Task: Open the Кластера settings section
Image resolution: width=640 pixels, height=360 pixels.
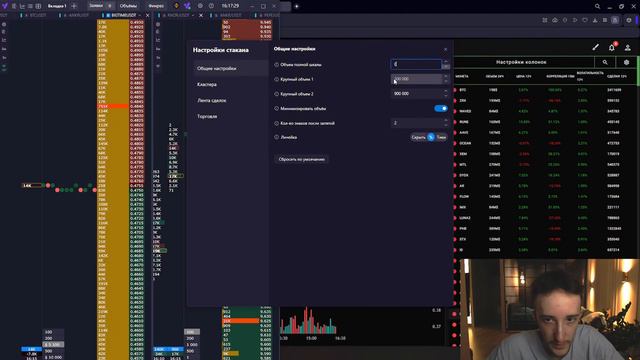Action: click(207, 84)
